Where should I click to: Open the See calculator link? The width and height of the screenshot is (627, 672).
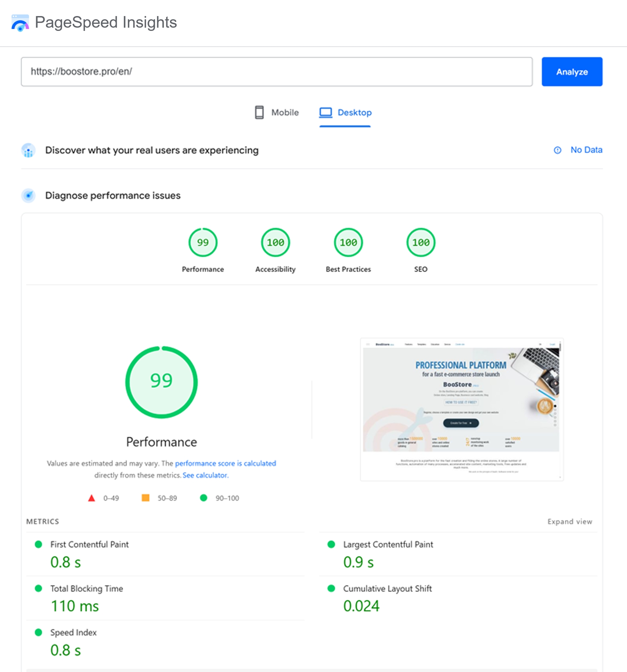205,475
